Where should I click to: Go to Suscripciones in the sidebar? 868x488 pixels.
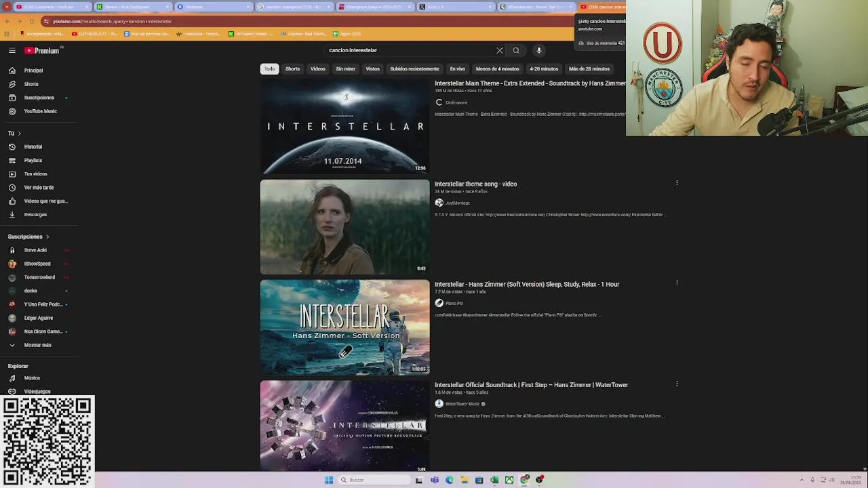pyautogui.click(x=39, y=98)
